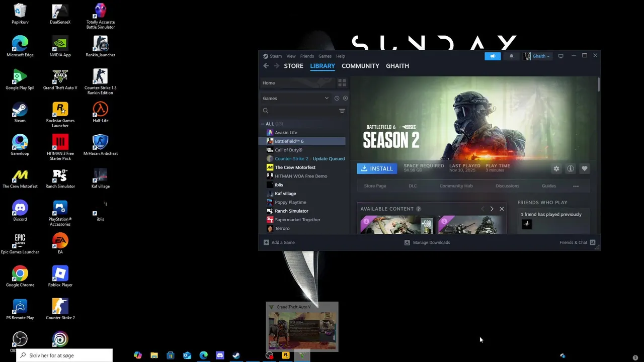The width and height of the screenshot is (644, 362).
Task: Click the library Home button
Action: [x=297, y=82]
